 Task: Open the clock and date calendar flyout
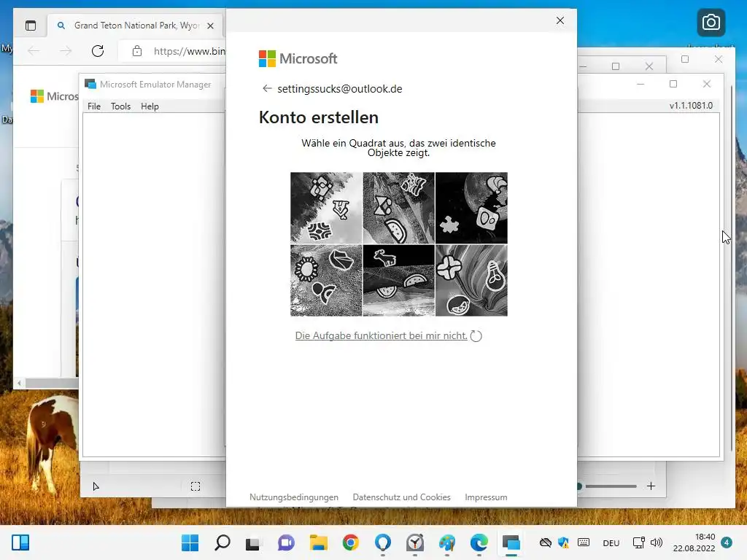point(694,542)
